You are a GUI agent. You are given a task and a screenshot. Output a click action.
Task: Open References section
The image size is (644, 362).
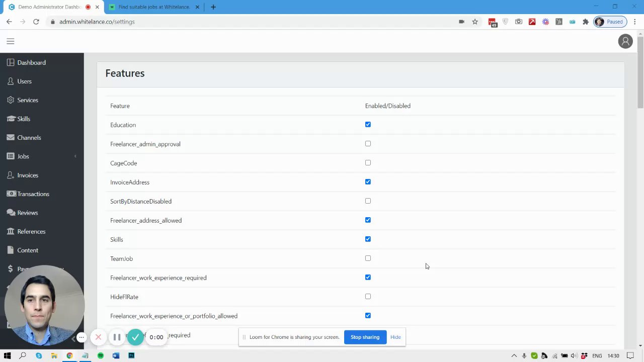pyautogui.click(x=31, y=231)
